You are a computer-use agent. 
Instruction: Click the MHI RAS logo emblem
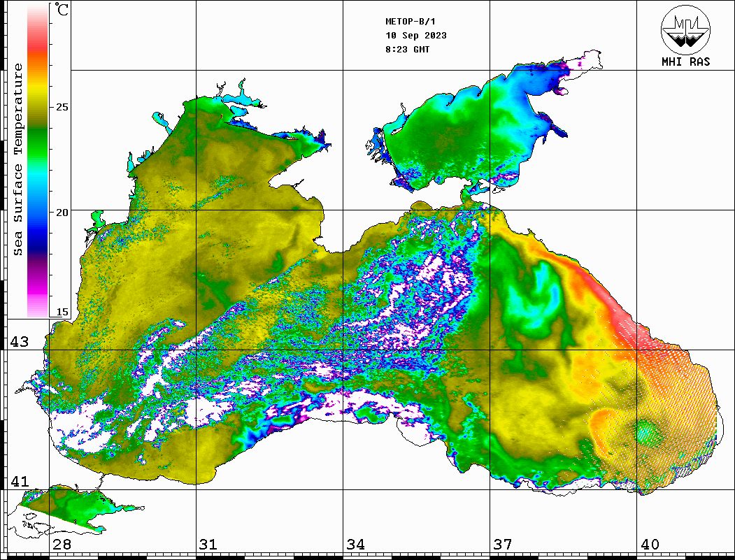click(686, 29)
